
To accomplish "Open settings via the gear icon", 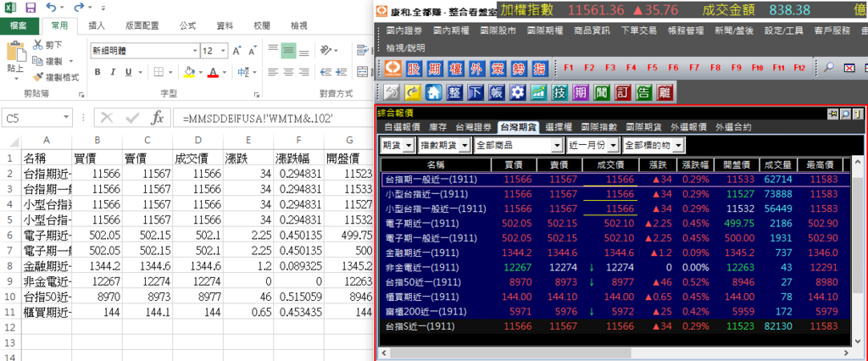I will click(x=518, y=92).
